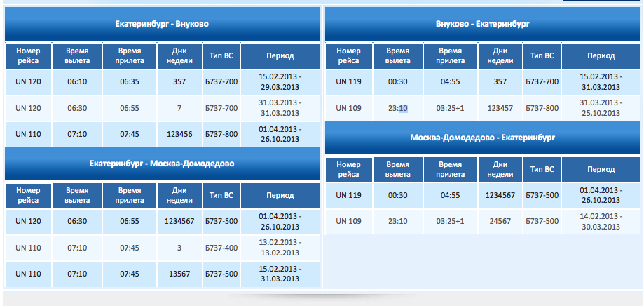Click Номер рейса header in Внуково - Екатеринбург table
Viewport: 644px width, 306px height.
[348, 55]
